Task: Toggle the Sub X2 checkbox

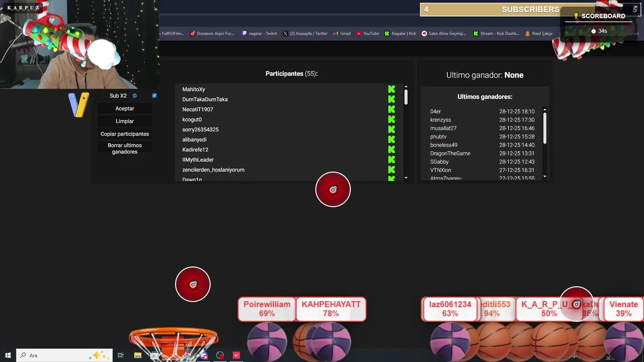Action: (x=154, y=96)
